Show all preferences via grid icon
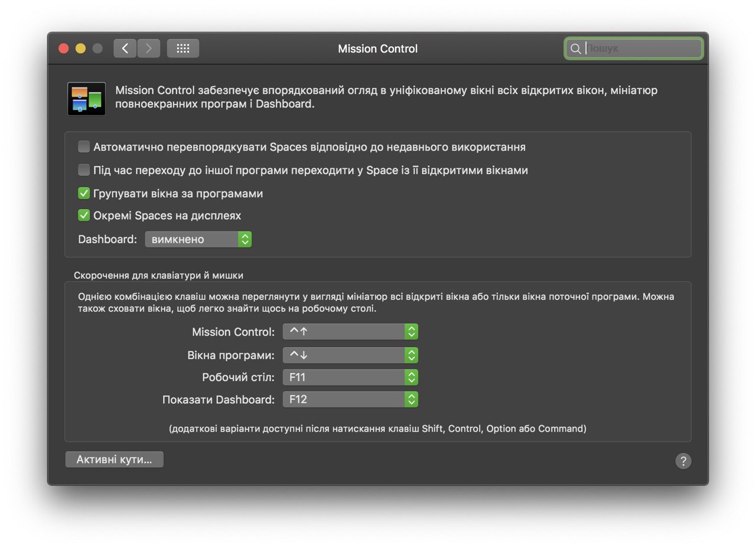 tap(183, 48)
